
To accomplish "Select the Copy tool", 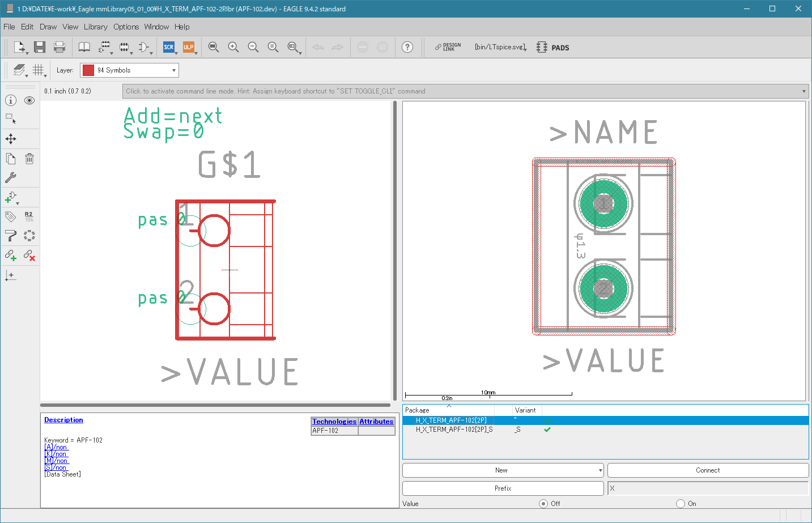I will [11, 159].
